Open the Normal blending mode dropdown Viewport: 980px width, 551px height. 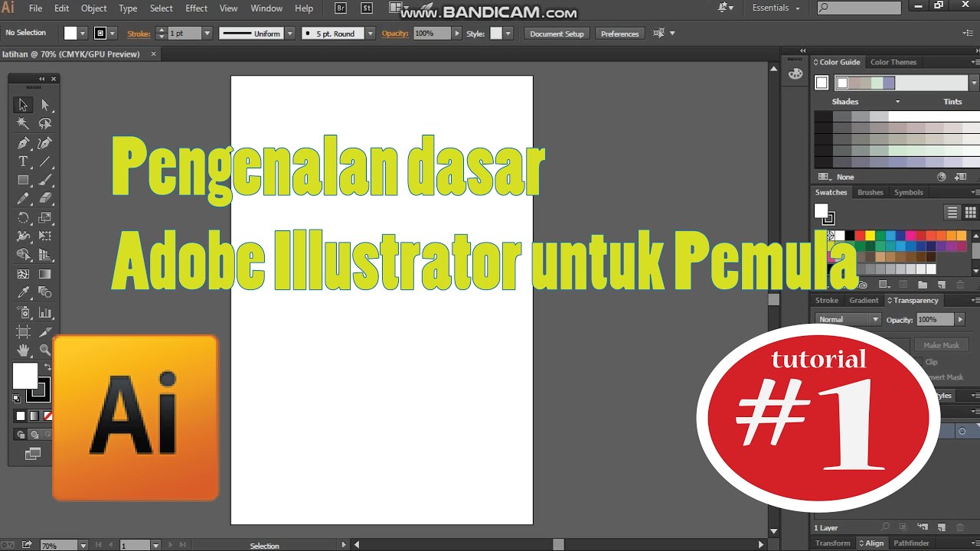coord(848,319)
